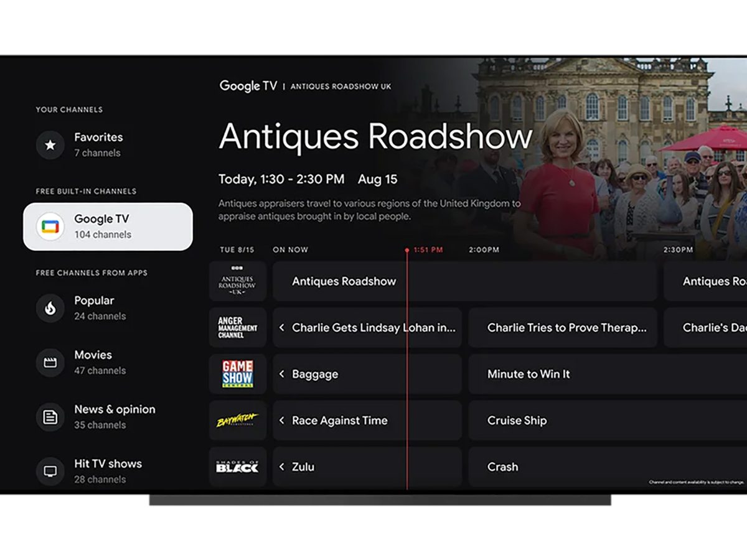Viewport: 747px width, 560px height.
Task: Select the upcoming Charlie's Dad program
Action: 705,327
